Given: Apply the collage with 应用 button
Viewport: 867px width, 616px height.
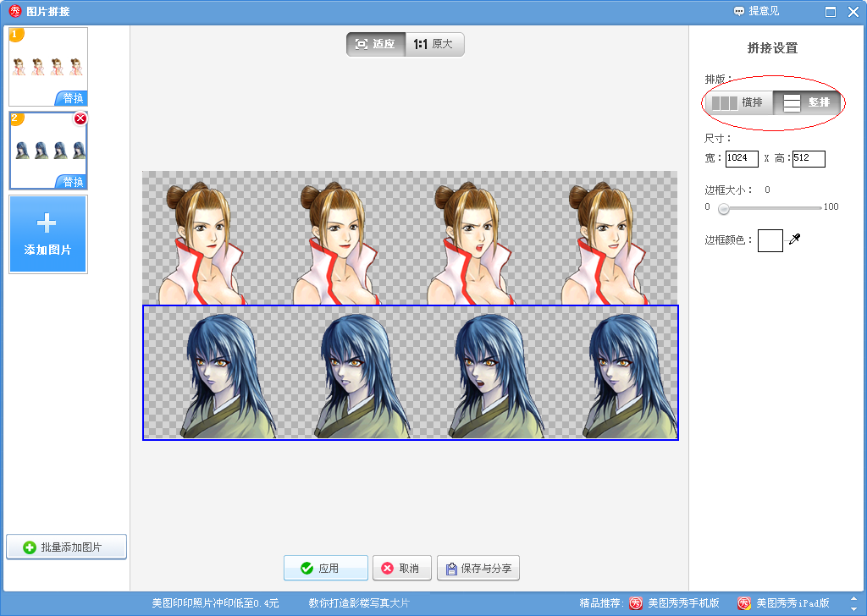Looking at the screenshot, I should [326, 568].
